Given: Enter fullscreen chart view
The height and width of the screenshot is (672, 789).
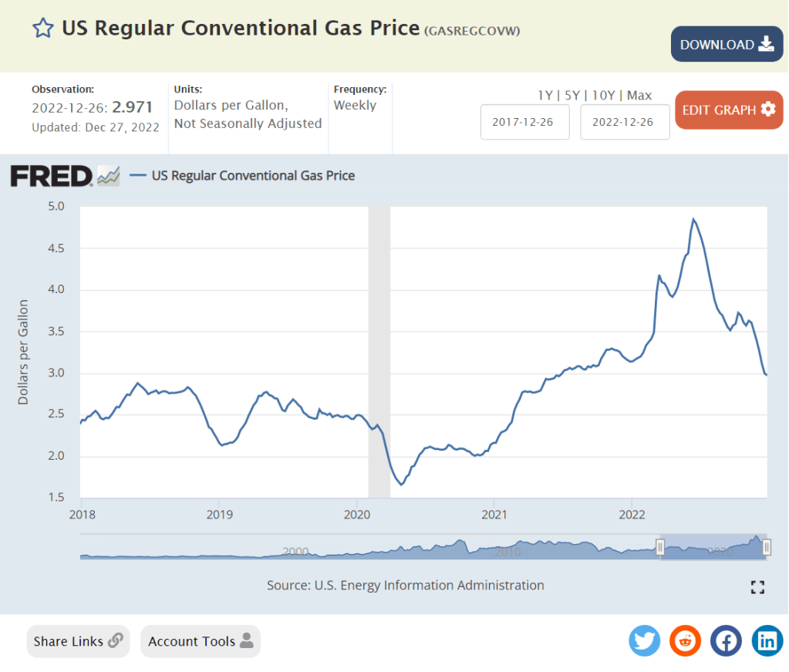Looking at the screenshot, I should [x=757, y=587].
